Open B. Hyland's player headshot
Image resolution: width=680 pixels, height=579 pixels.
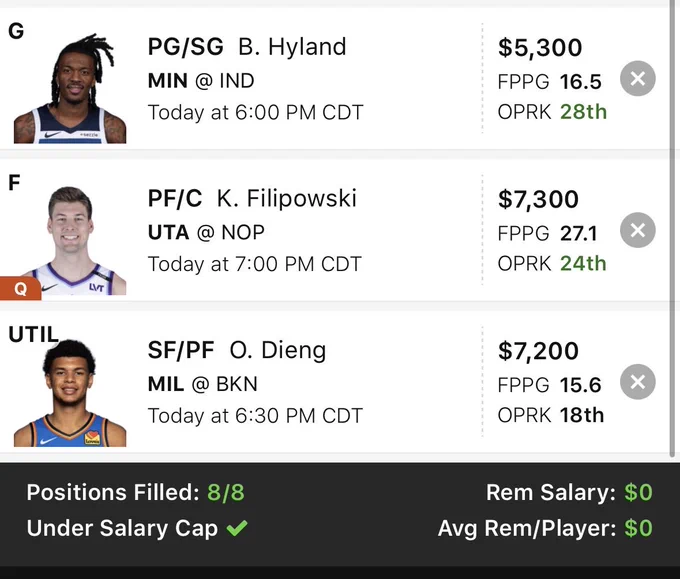(70, 88)
